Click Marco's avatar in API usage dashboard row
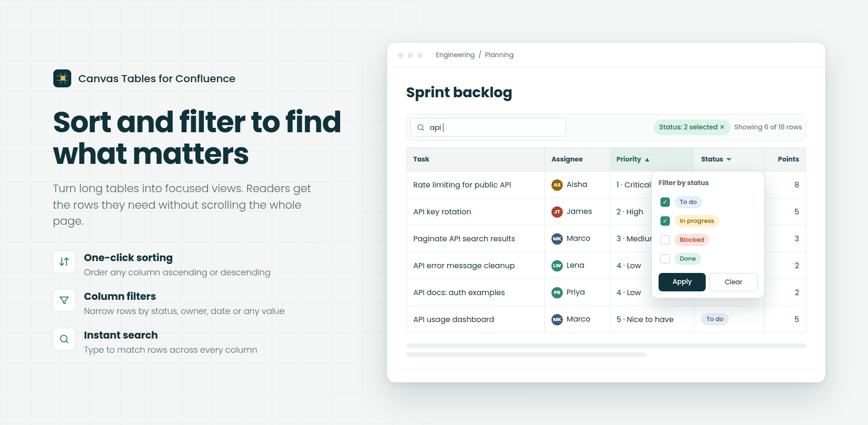The image size is (868, 425). pos(557,319)
